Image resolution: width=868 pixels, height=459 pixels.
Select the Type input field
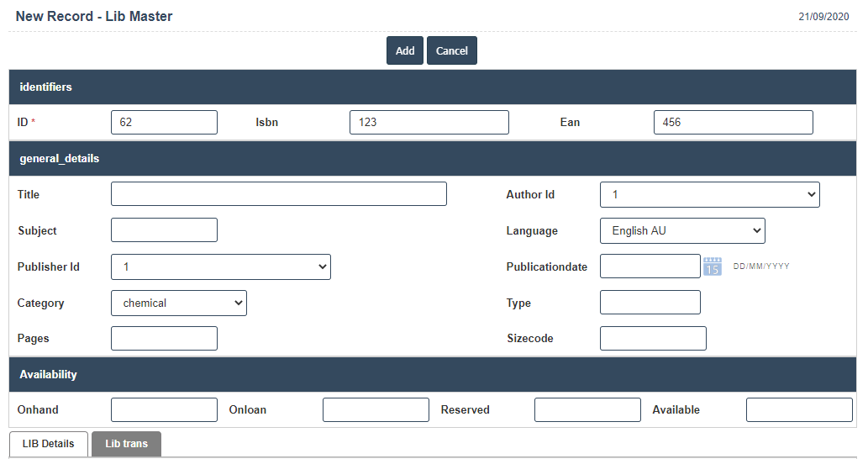tap(650, 303)
